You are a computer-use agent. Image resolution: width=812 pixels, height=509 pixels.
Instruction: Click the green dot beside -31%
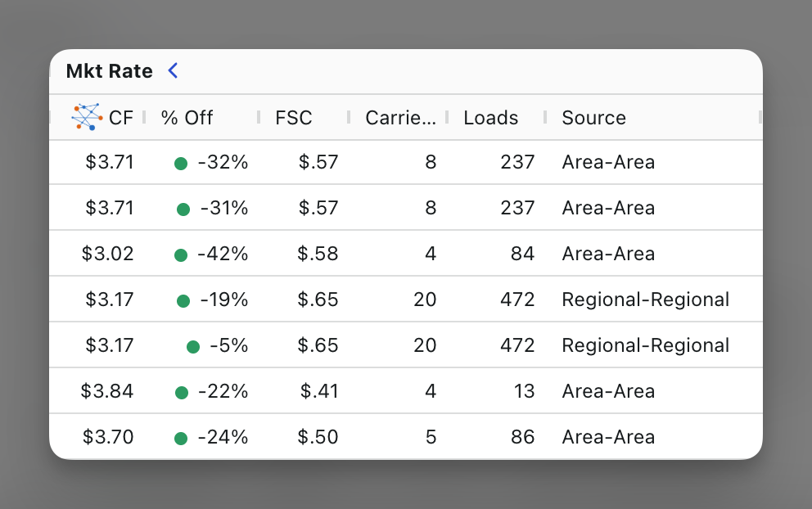(183, 209)
